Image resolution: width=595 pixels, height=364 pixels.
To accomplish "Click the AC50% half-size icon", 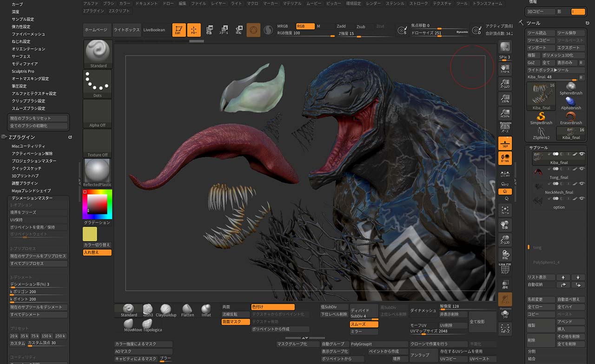I will coord(505,113).
